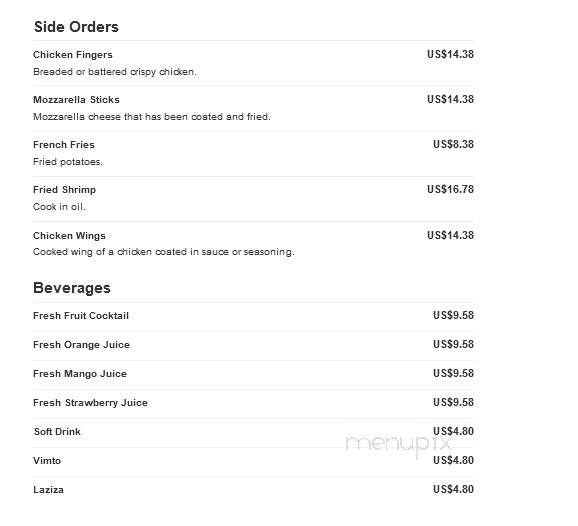Viewport: 578px width, 526px height.
Task: Choose French Fries from Side Orders
Action: (x=253, y=154)
